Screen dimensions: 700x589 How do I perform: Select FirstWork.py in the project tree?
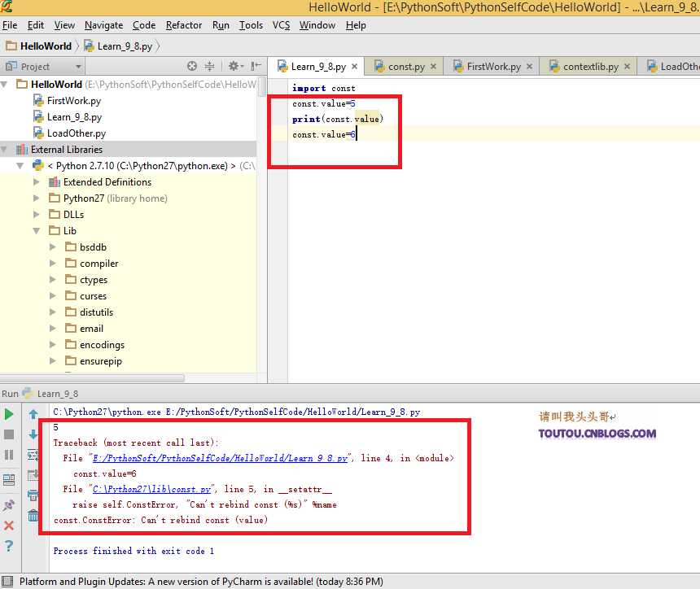(73, 101)
